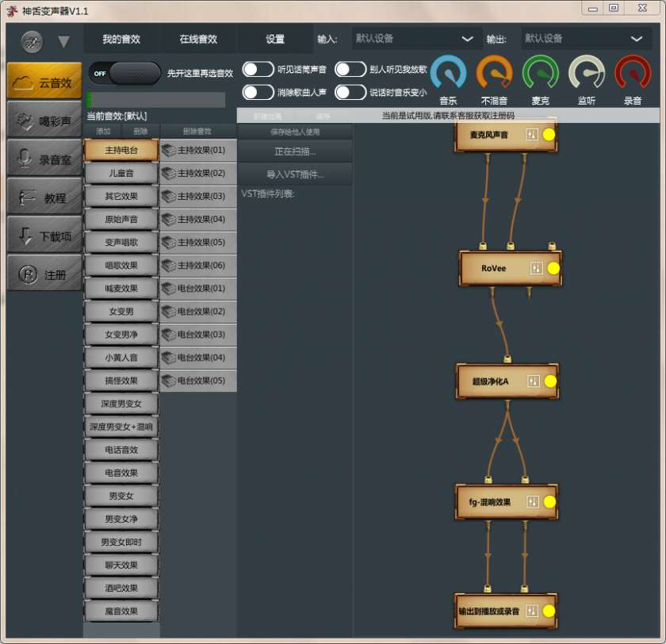Open settings icon on fg-混响效果 node

point(533,502)
